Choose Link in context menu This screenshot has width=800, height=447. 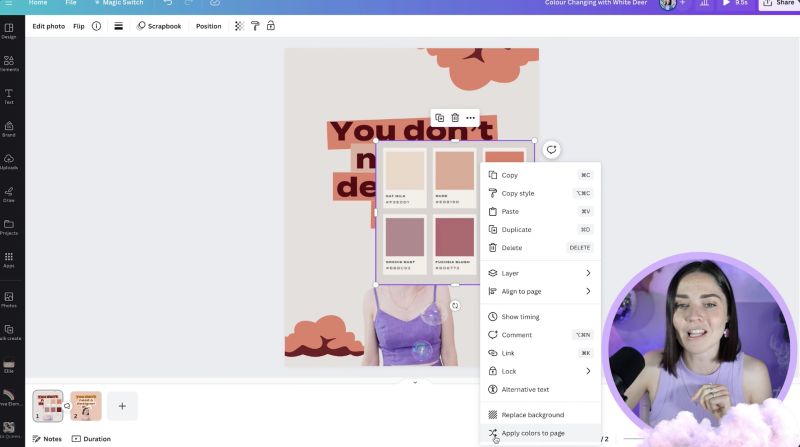[540, 353]
